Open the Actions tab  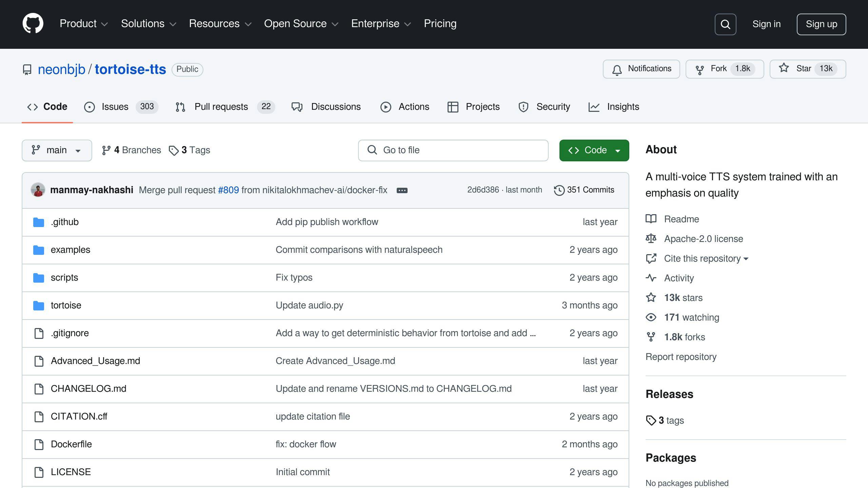coord(405,107)
